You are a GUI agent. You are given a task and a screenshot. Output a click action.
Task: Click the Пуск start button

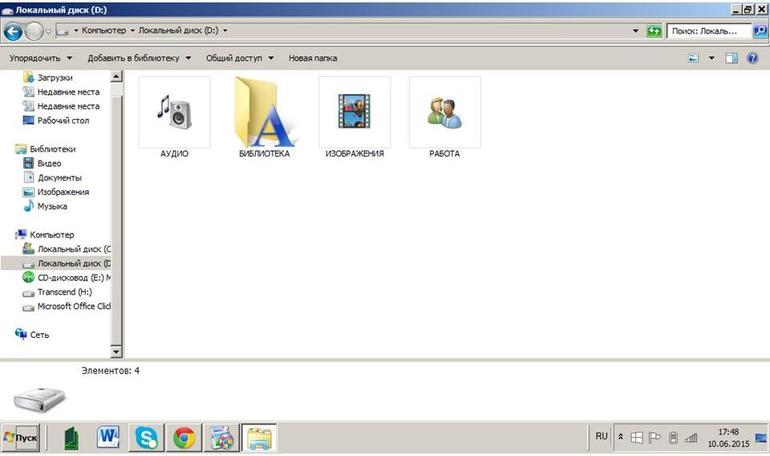pyautogui.click(x=21, y=437)
